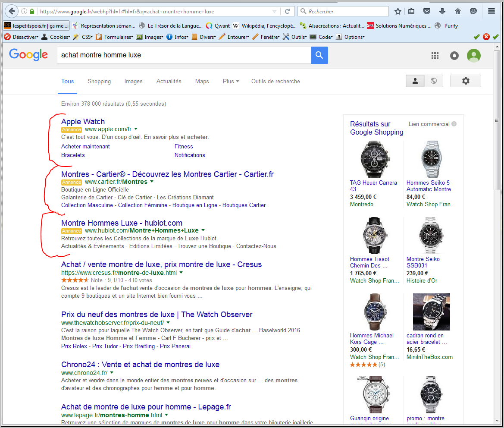Open The Watch Observer result
This screenshot has height=428, width=504.
(157, 315)
